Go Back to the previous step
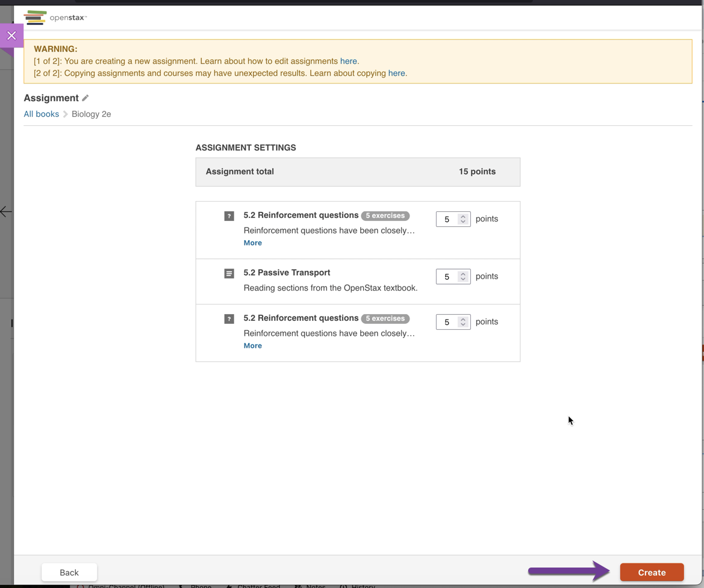The width and height of the screenshot is (704, 588). [69, 572]
